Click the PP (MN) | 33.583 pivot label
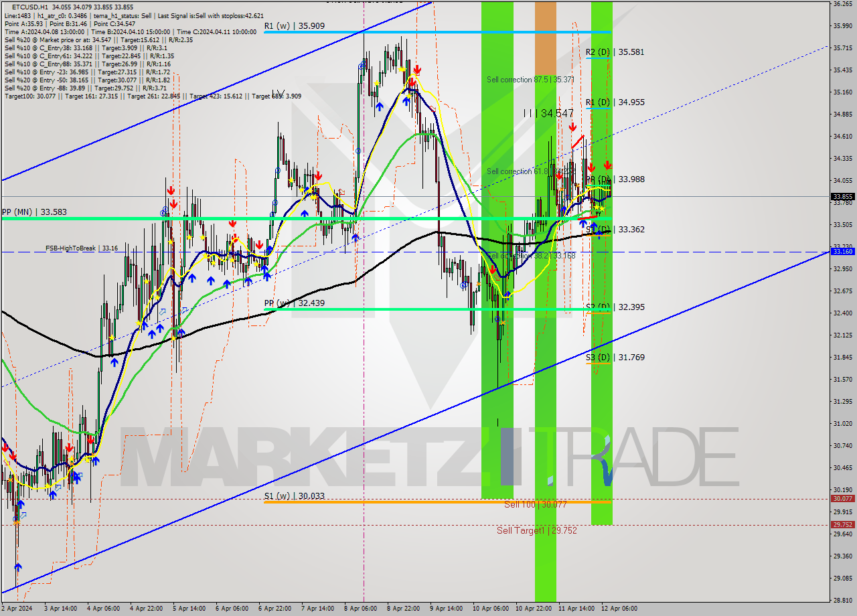857x616 pixels. 33,212
